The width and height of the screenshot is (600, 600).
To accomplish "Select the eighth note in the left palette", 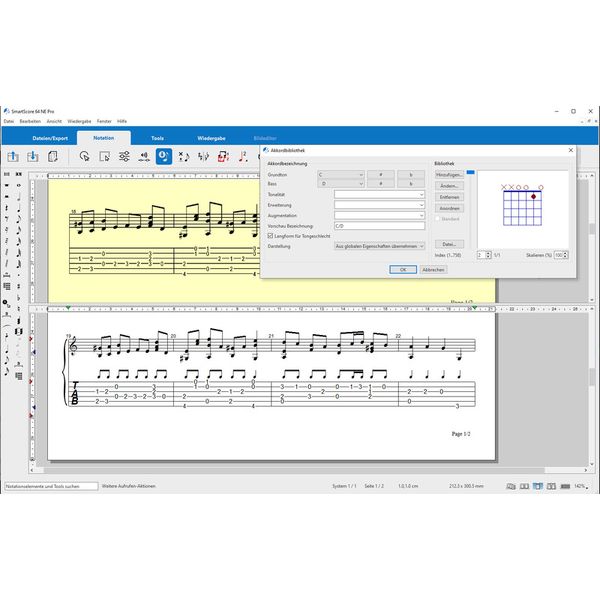I will click(18, 219).
